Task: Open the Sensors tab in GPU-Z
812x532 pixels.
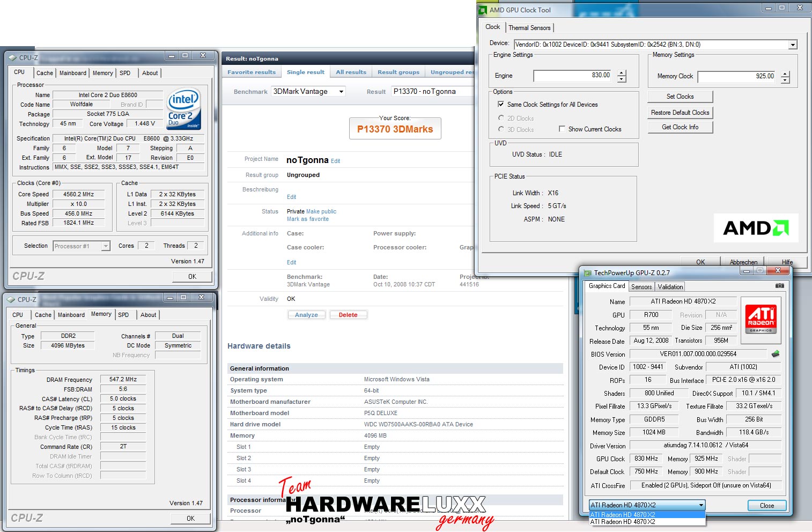Action: pos(641,286)
